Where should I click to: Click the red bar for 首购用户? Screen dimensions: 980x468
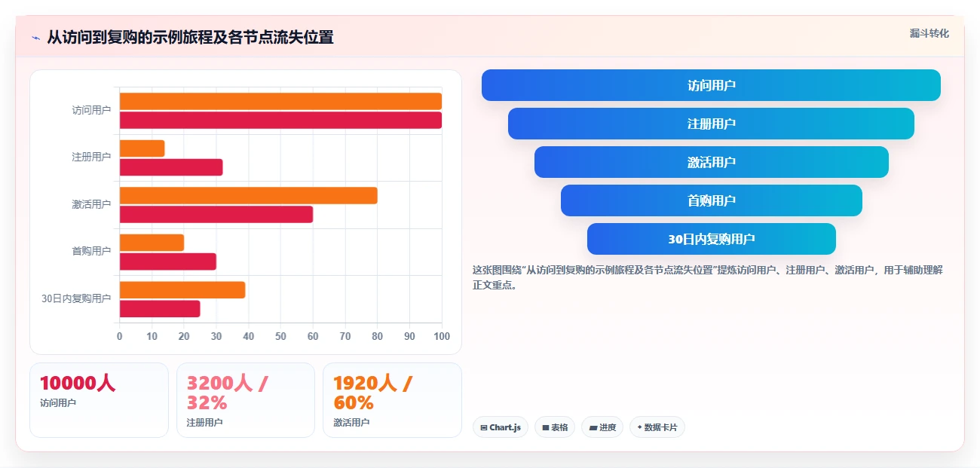coord(168,262)
